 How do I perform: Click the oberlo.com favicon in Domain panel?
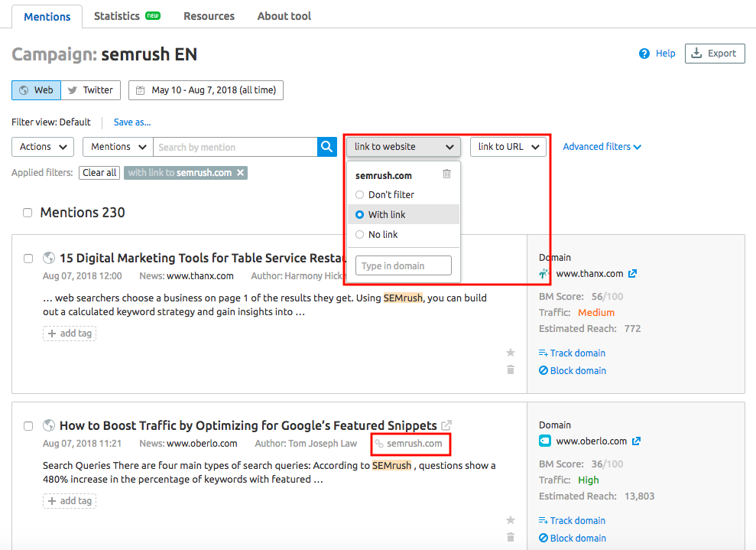tap(545, 441)
